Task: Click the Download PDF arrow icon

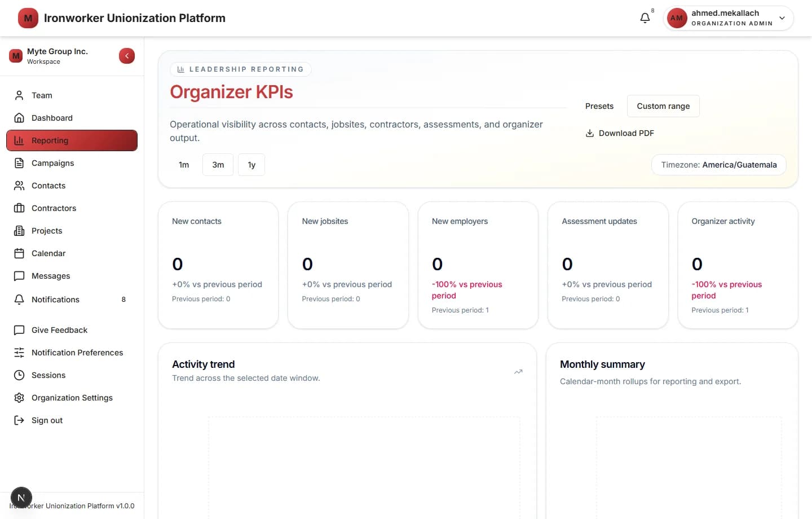Action: (x=590, y=133)
